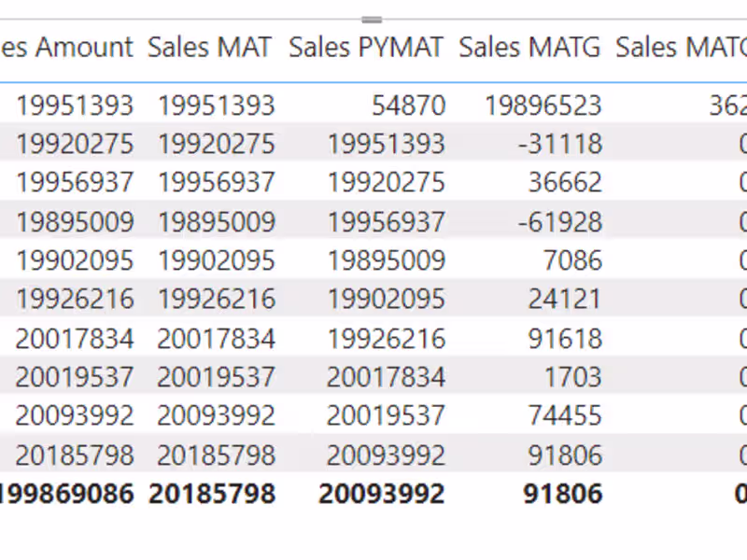
Task: Click the 36662 value in Sales MATG
Action: 565,183
